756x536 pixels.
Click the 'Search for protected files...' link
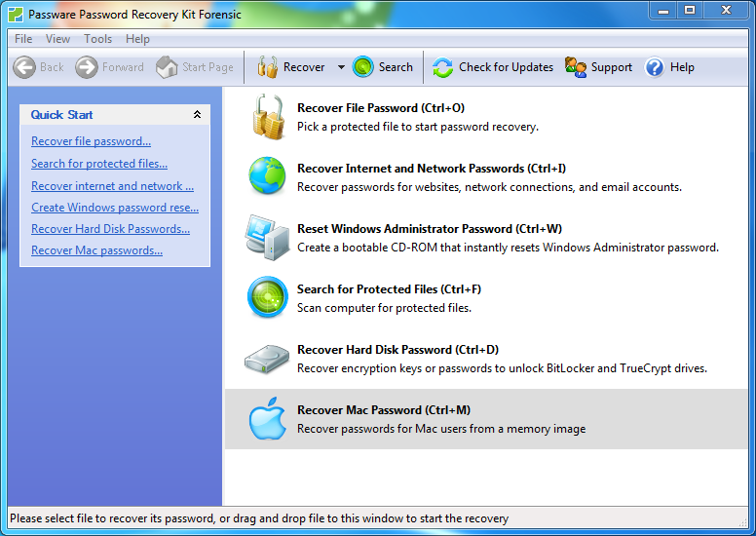coord(98,164)
